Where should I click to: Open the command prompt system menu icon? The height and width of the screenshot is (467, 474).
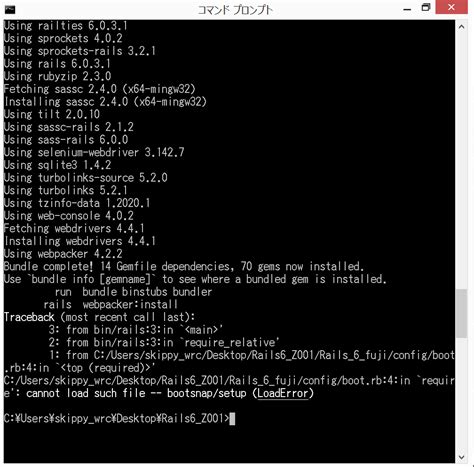tap(10, 10)
